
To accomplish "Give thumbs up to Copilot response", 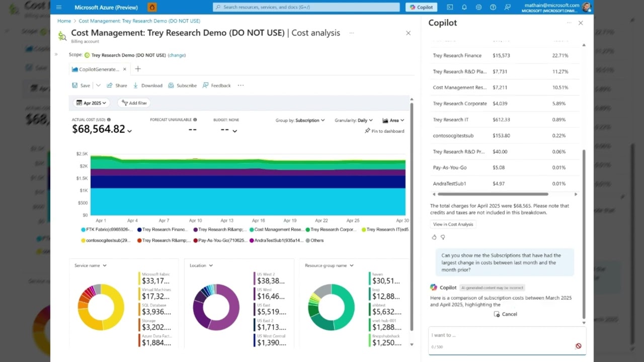I will tap(434, 237).
